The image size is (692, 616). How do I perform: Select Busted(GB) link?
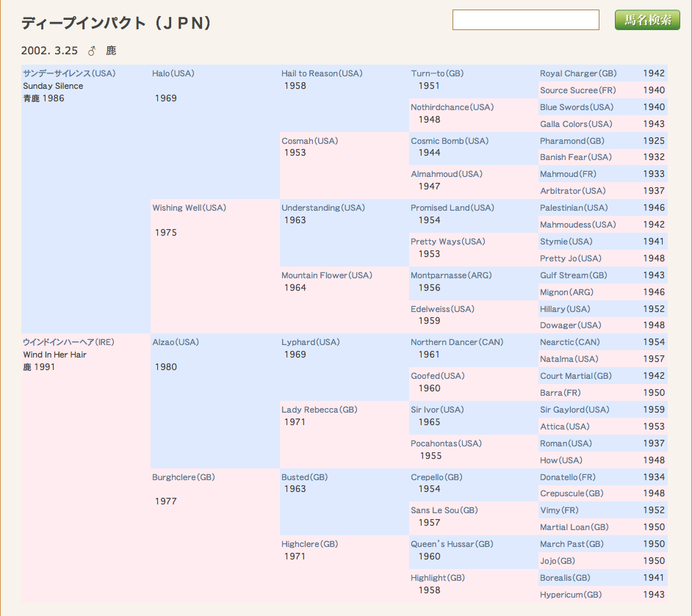[304, 477]
